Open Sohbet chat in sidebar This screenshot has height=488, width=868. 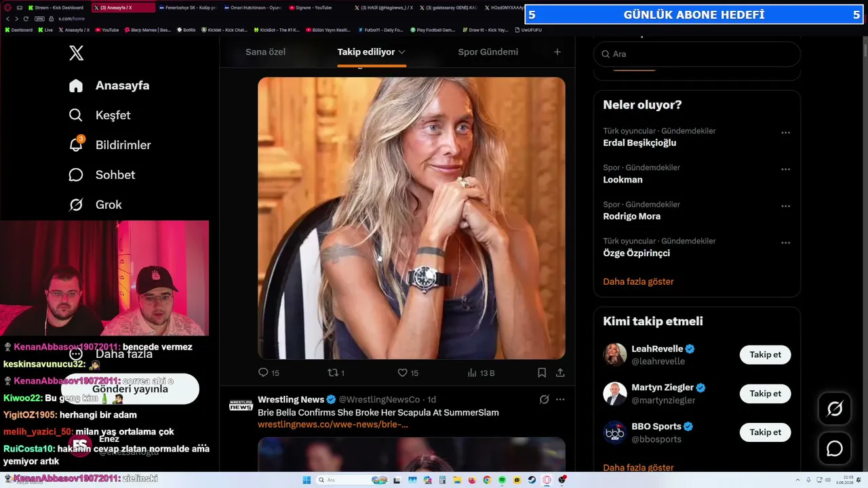[102, 175]
